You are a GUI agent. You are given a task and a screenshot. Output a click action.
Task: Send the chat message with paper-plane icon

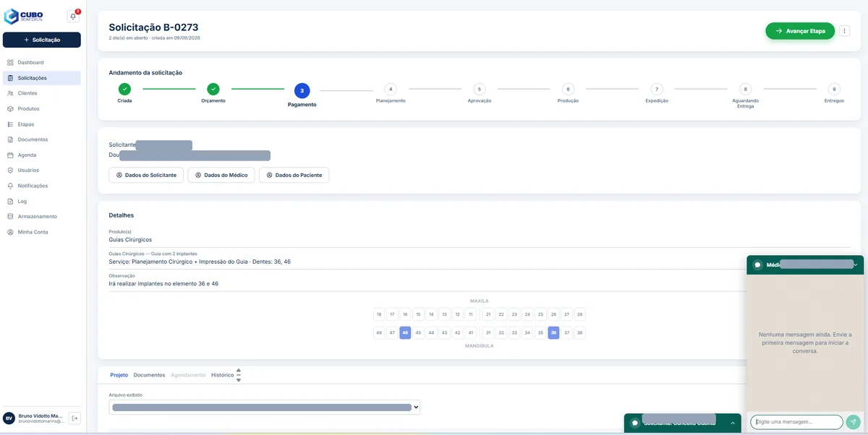pos(854,422)
